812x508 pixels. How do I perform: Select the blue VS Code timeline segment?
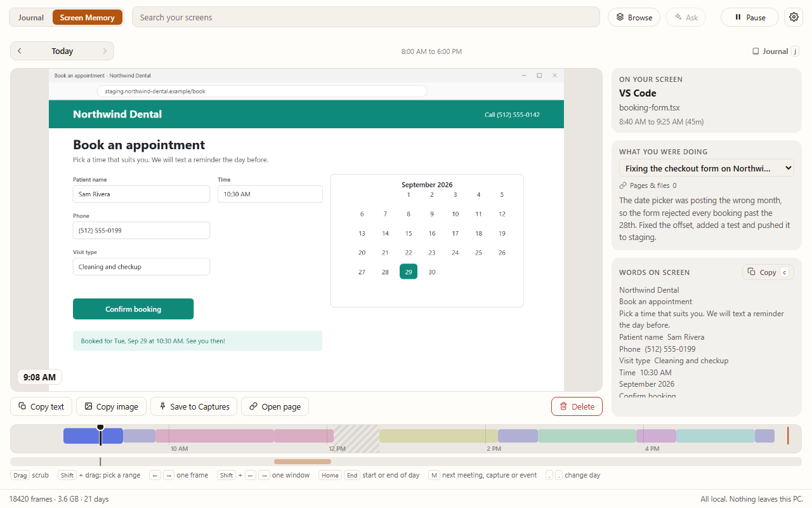click(x=93, y=436)
